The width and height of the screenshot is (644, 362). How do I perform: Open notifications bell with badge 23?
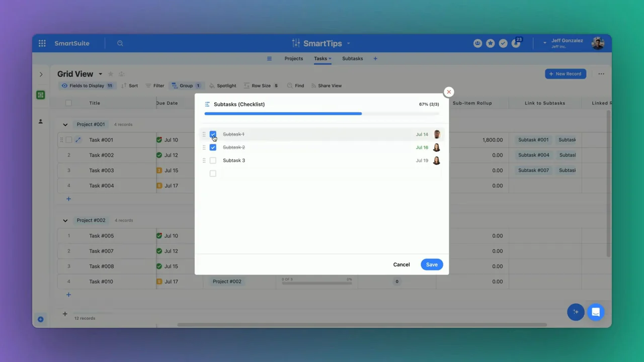(516, 43)
